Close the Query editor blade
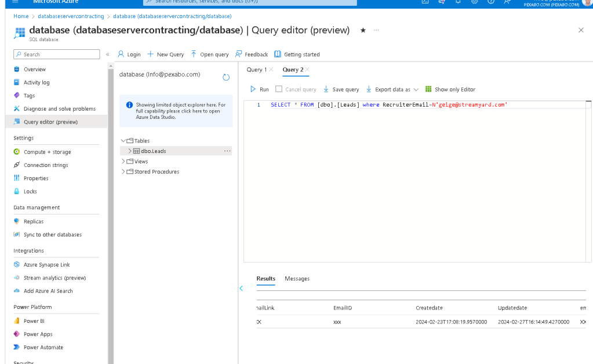Viewport: 593px width, 364px height. click(581, 30)
